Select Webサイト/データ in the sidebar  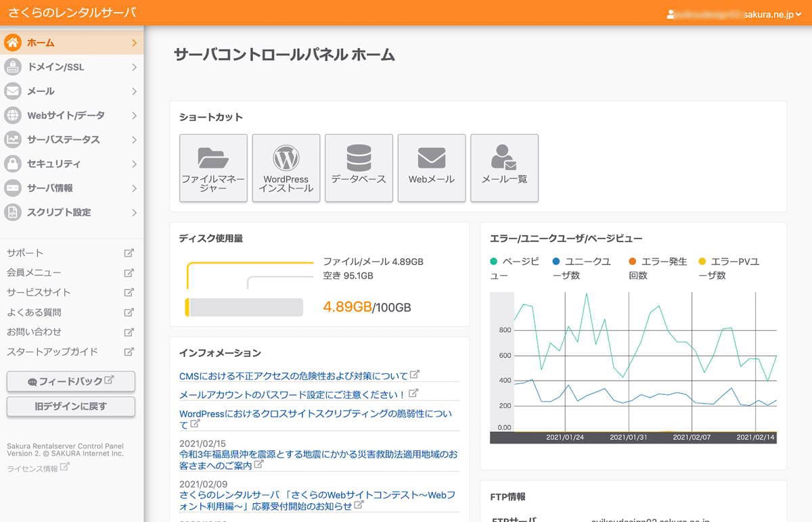click(72, 116)
